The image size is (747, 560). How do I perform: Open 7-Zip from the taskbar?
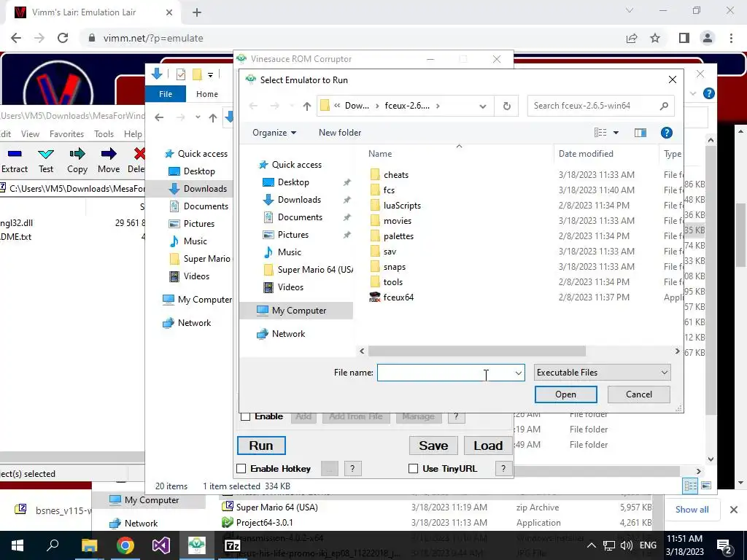[x=232, y=545]
